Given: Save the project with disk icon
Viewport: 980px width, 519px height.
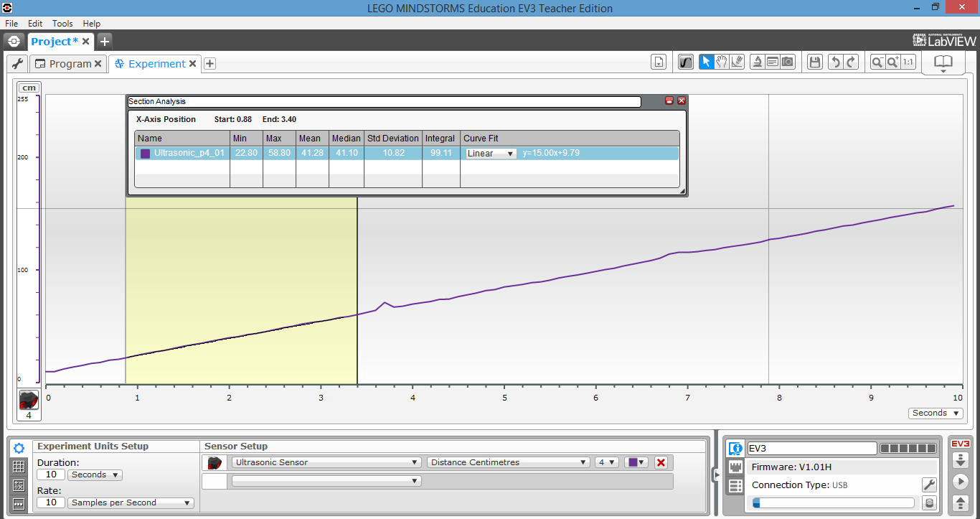Looking at the screenshot, I should pos(814,62).
